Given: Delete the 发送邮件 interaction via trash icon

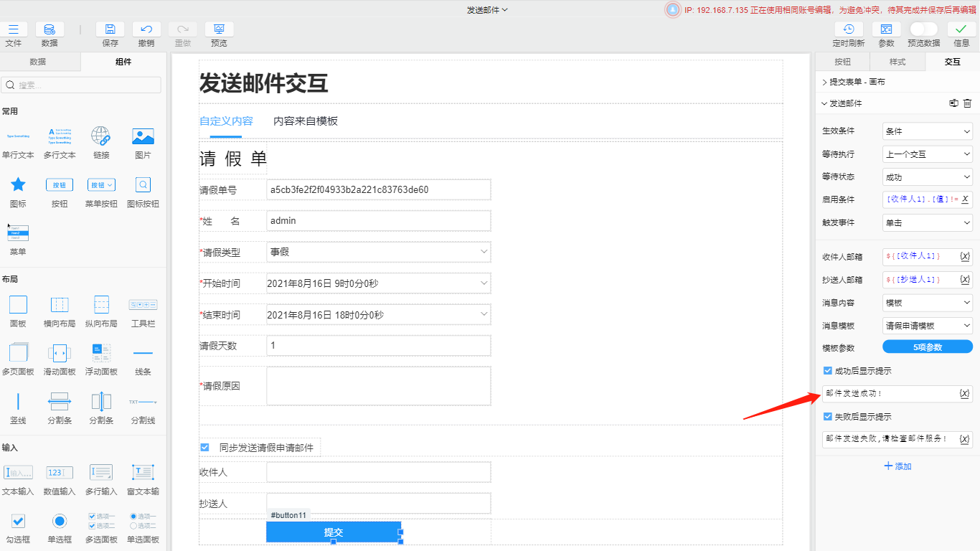Looking at the screenshot, I should click(x=968, y=103).
